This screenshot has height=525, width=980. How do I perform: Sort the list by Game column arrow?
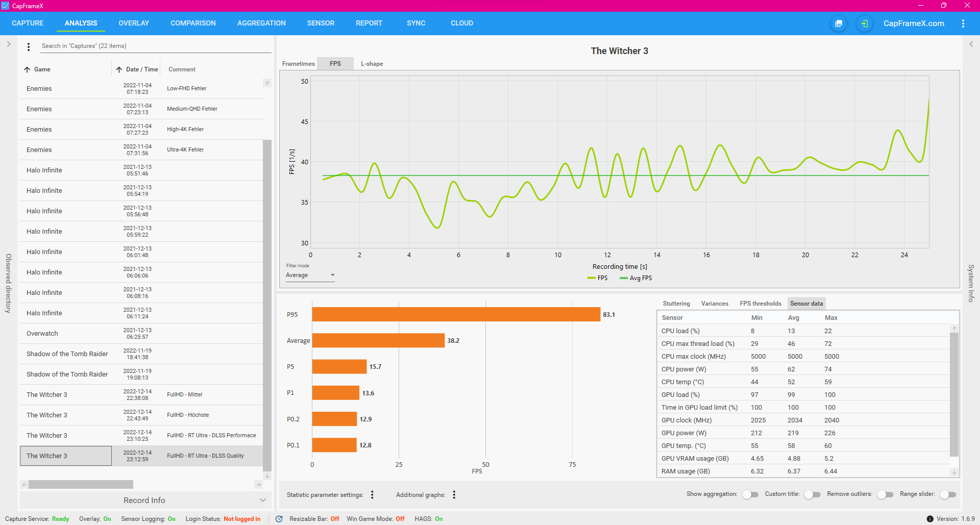[x=27, y=69]
